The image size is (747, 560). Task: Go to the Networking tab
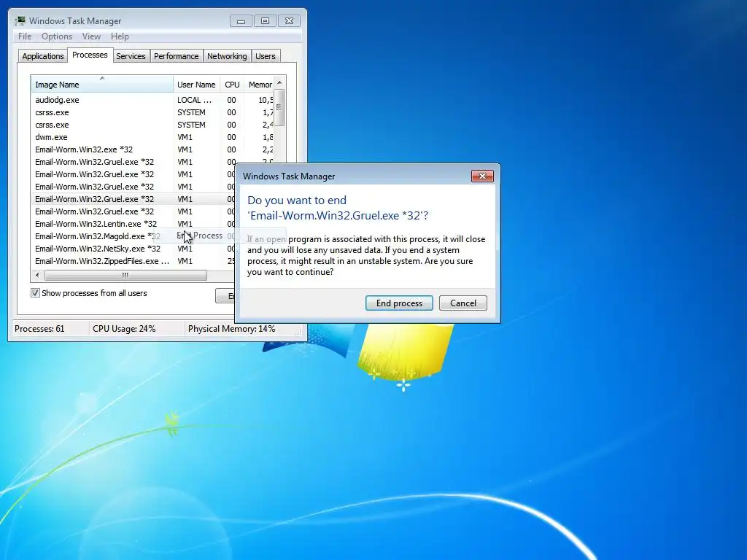coord(227,56)
